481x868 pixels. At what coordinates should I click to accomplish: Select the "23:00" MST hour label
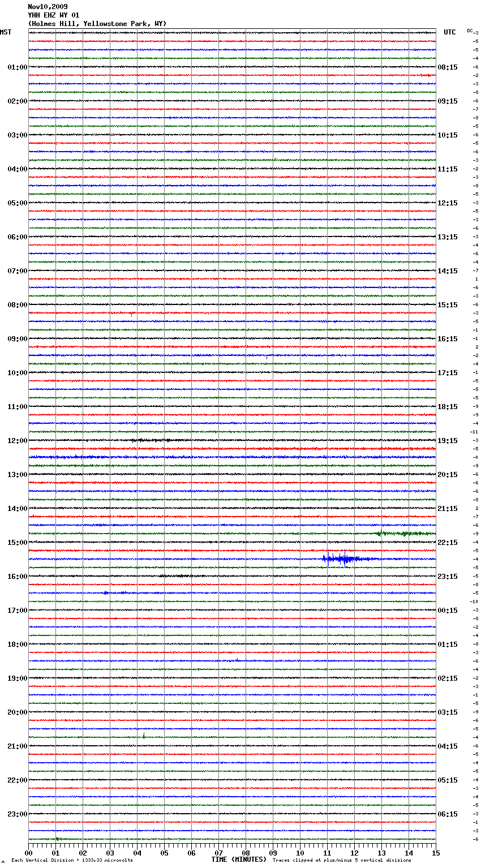(x=18, y=814)
